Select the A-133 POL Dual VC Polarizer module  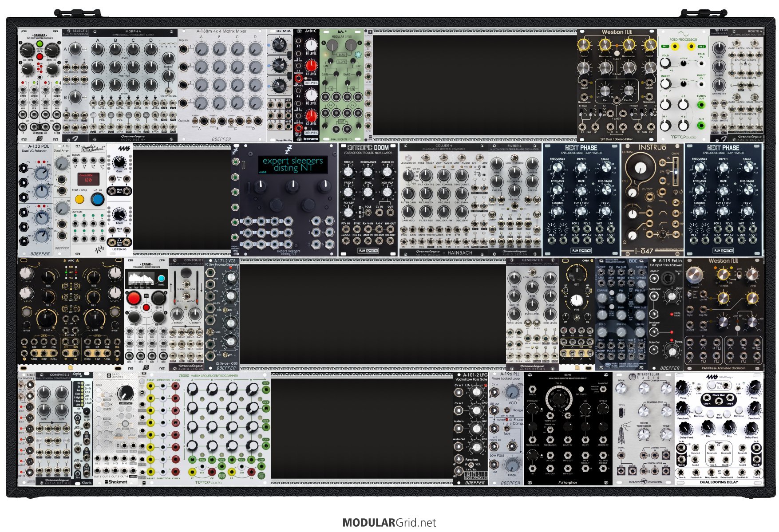tap(36, 200)
